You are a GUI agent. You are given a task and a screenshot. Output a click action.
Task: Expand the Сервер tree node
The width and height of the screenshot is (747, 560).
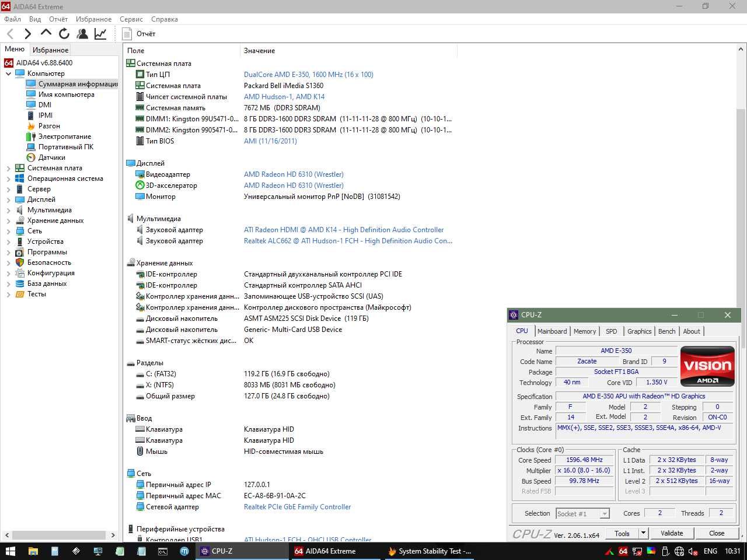8,189
